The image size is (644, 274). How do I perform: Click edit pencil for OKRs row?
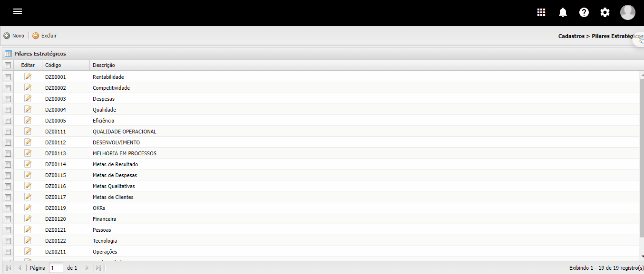(x=28, y=208)
